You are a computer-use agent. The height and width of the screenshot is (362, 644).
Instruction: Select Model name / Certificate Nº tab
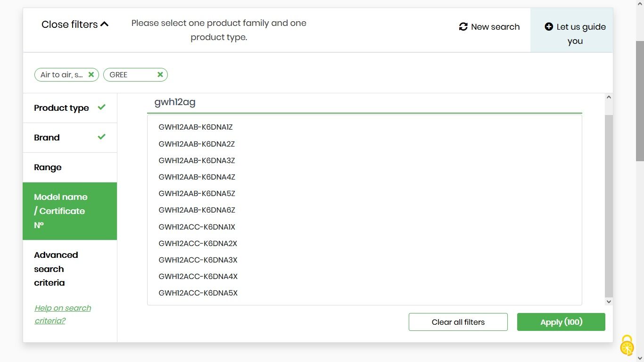[x=70, y=211]
